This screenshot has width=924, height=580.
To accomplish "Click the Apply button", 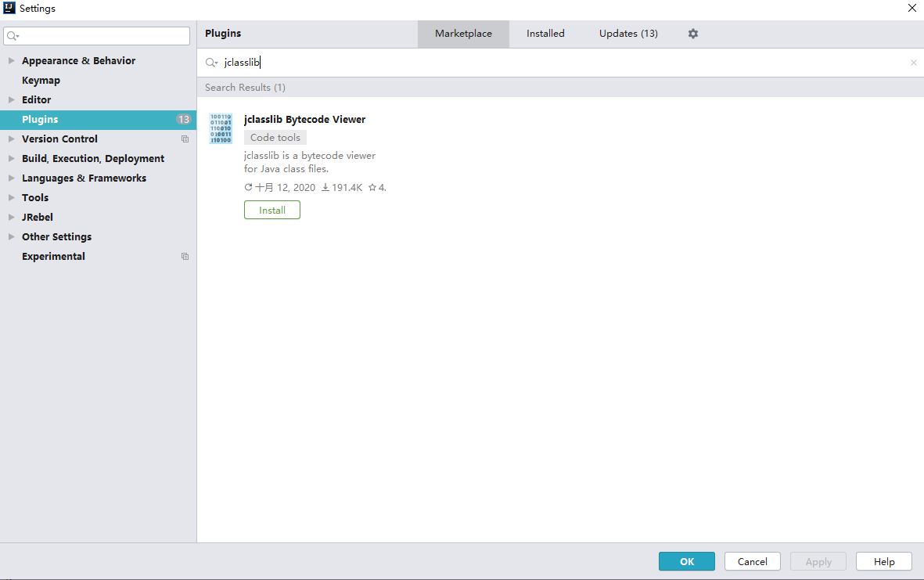I will click(818, 561).
